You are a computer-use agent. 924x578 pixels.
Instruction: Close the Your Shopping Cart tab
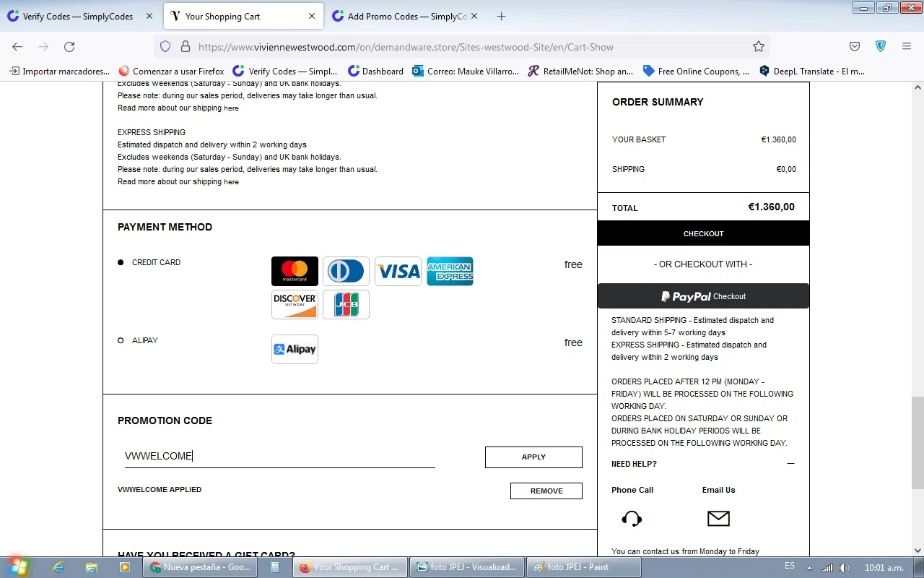[x=312, y=16]
